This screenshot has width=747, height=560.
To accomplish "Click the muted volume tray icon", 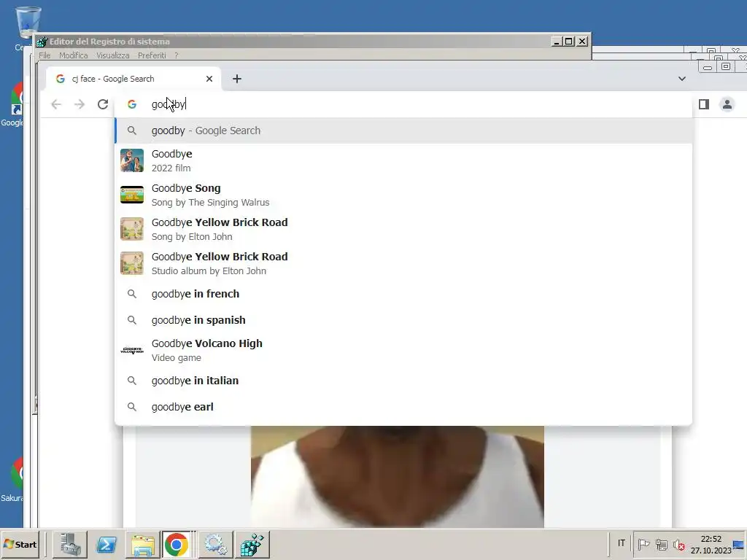I will coord(679,544).
